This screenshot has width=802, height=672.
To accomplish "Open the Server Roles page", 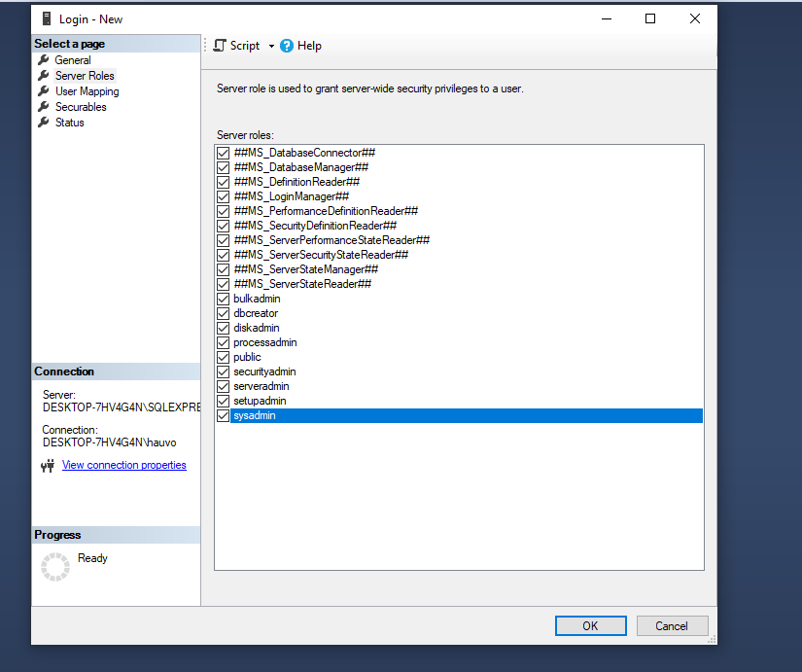I will pos(85,76).
